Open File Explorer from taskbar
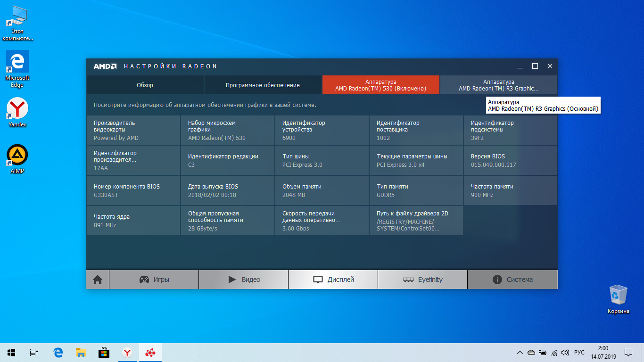644x362 pixels. pos(81,352)
